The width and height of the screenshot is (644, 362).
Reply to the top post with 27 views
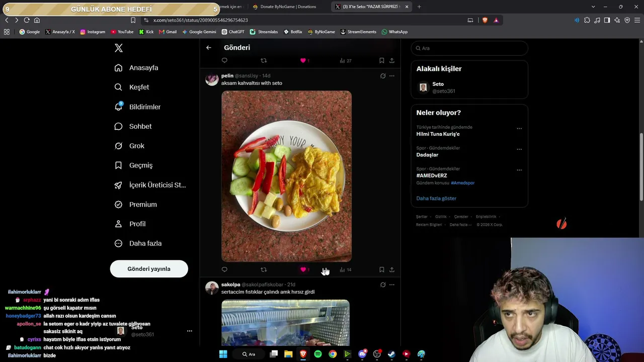pos(224,60)
